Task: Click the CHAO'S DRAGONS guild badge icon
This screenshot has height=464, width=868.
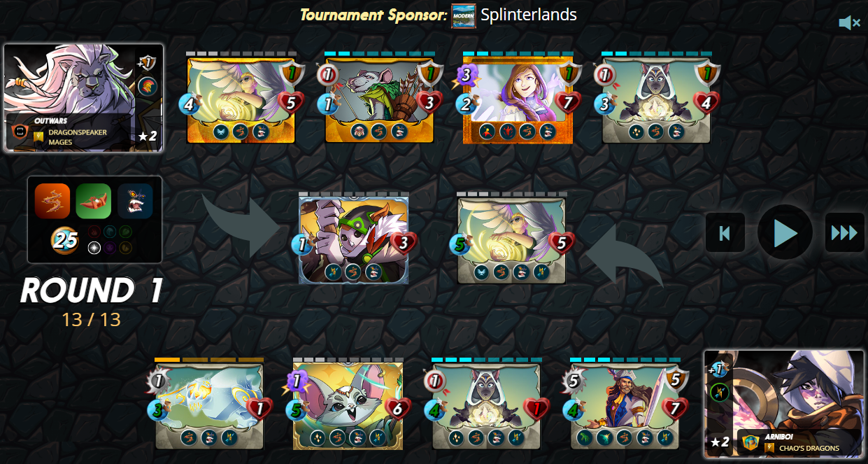Action: [x=769, y=448]
